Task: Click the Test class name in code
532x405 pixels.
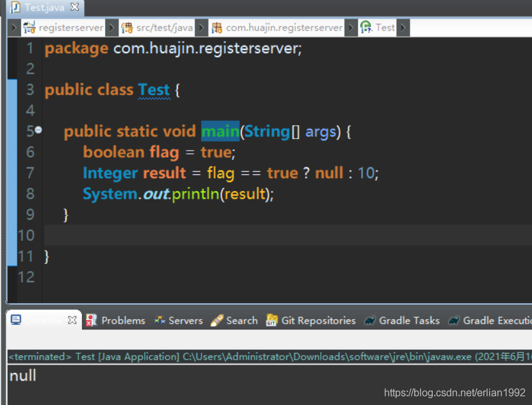Action: 154,90
